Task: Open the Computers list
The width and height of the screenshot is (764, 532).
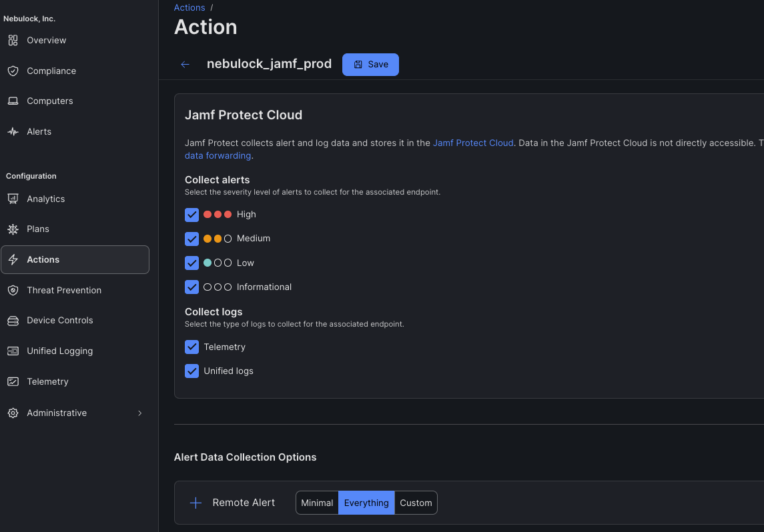Action: point(49,101)
